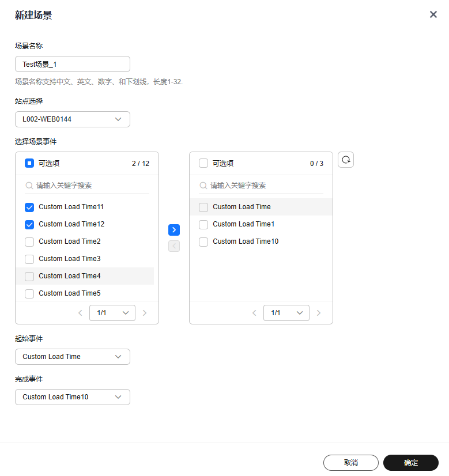
Task: Go to previous page in left list
Action: [80, 313]
